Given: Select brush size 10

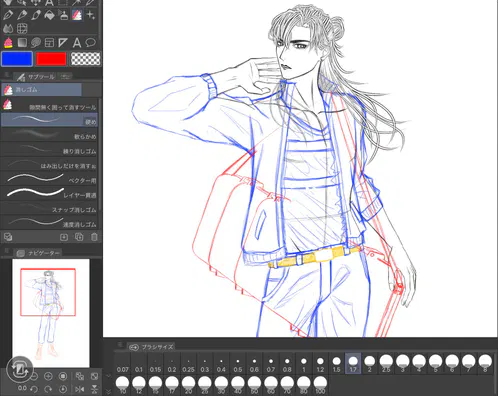Looking at the screenshot, I should click(x=123, y=385).
